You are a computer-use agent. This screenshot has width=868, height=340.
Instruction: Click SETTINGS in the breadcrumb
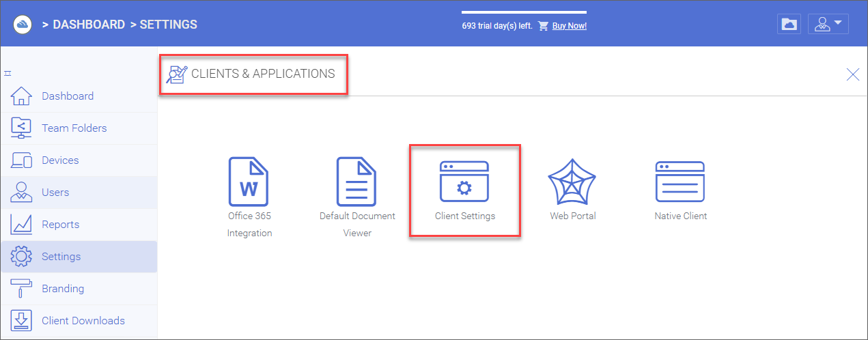pos(169,25)
